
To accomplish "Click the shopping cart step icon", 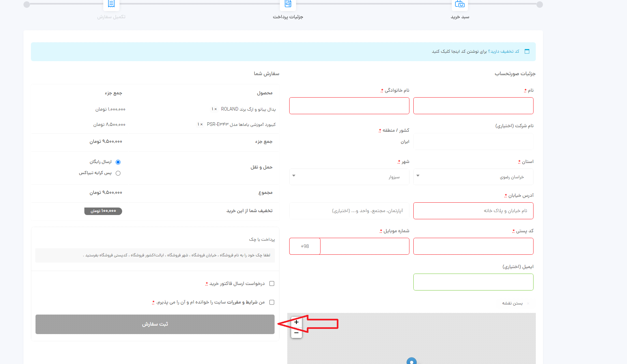I will 460,4.
